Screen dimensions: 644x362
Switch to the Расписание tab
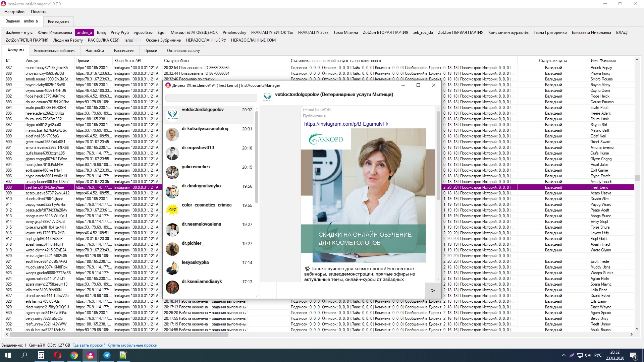pyautogui.click(x=124, y=51)
